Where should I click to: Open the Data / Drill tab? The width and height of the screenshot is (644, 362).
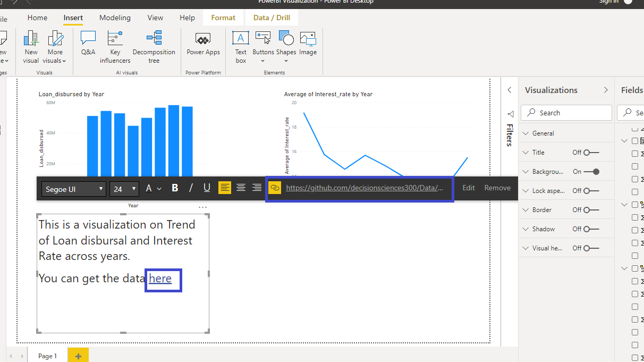[272, 18]
